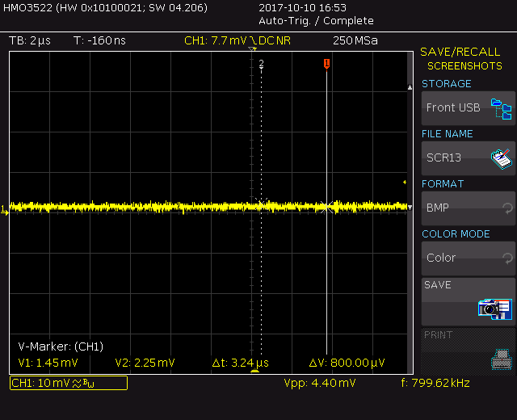
Task: Open the Front USB storage selection
Action: 454,108
